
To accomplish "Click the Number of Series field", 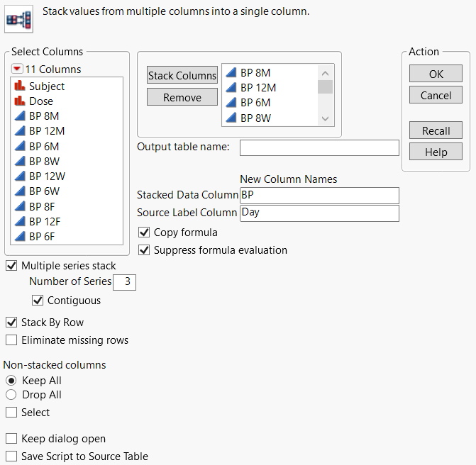I will pos(125,282).
